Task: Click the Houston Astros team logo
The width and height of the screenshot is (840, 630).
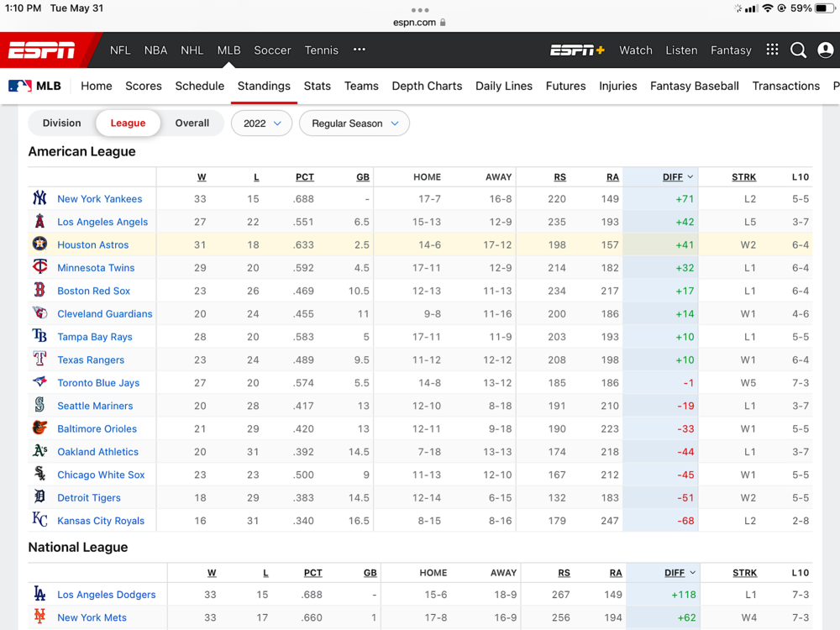Action: pyautogui.click(x=39, y=245)
